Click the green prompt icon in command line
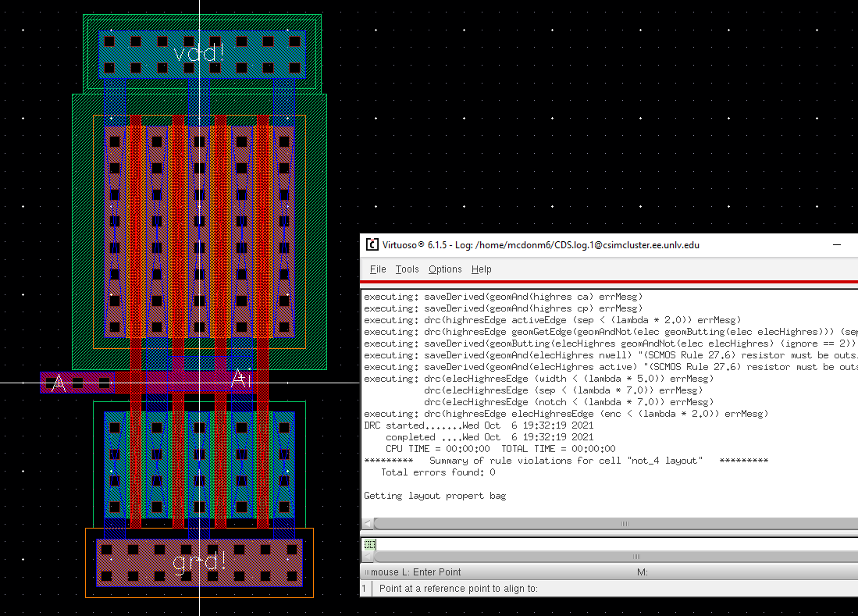858x616 pixels. pos(370,544)
